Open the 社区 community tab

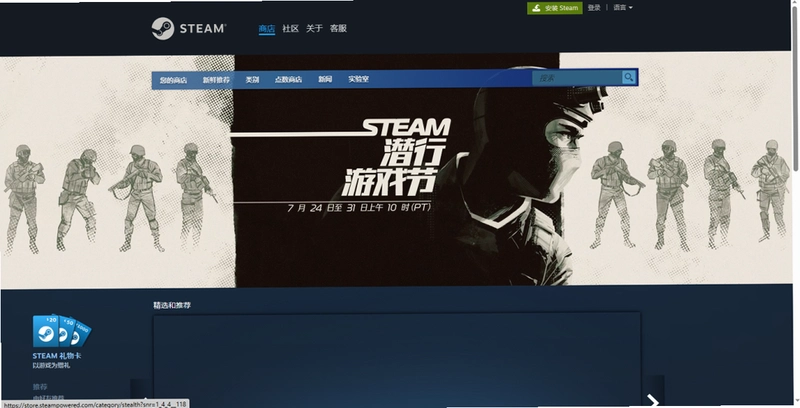coord(290,29)
